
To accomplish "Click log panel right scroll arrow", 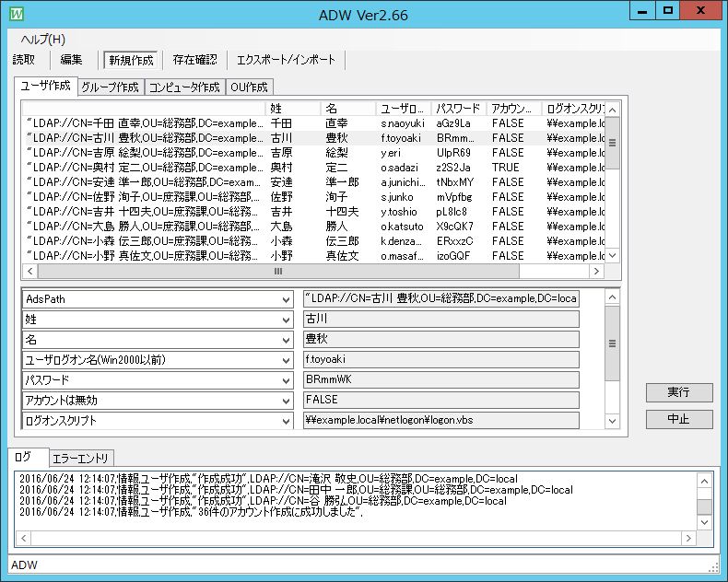I will 688,539.
